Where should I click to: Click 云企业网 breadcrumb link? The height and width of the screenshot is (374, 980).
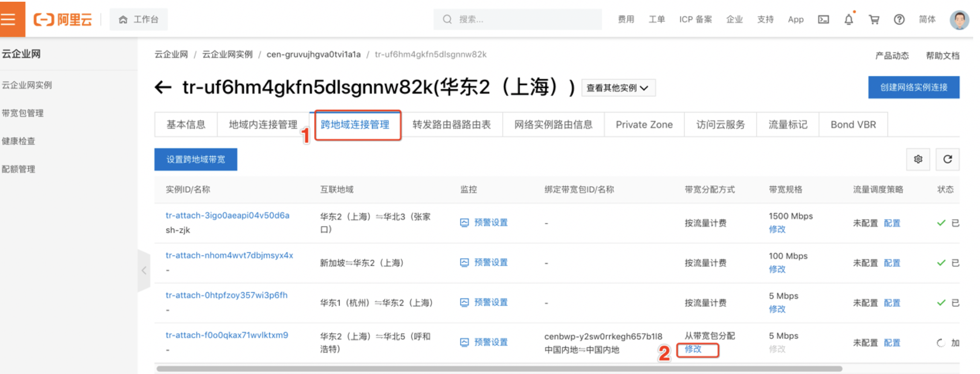pos(171,55)
